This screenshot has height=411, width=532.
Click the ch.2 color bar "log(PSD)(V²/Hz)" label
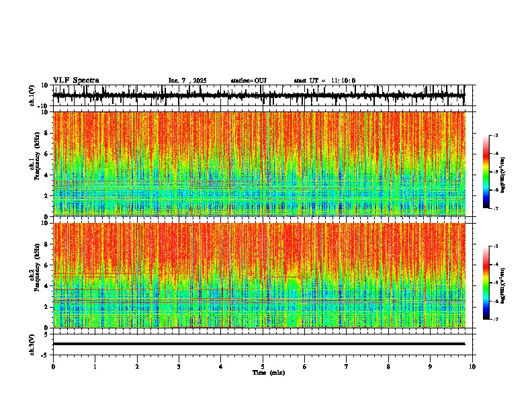point(502,285)
